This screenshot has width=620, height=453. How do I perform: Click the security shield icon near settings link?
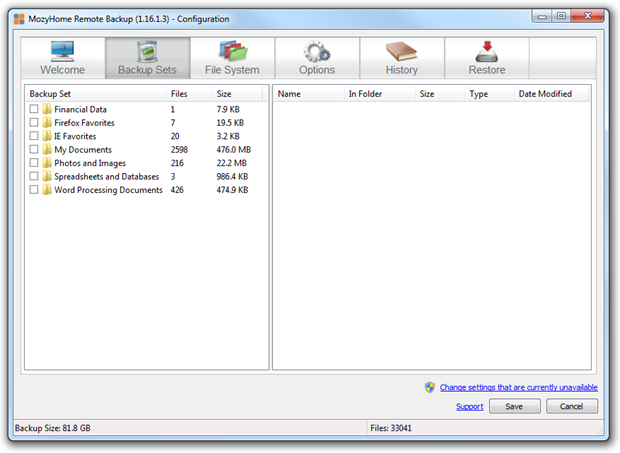coord(430,387)
